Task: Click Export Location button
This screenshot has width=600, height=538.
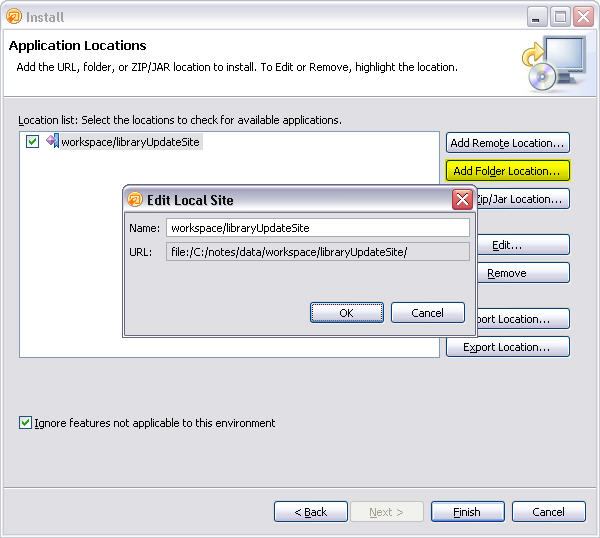Action: click(x=508, y=347)
